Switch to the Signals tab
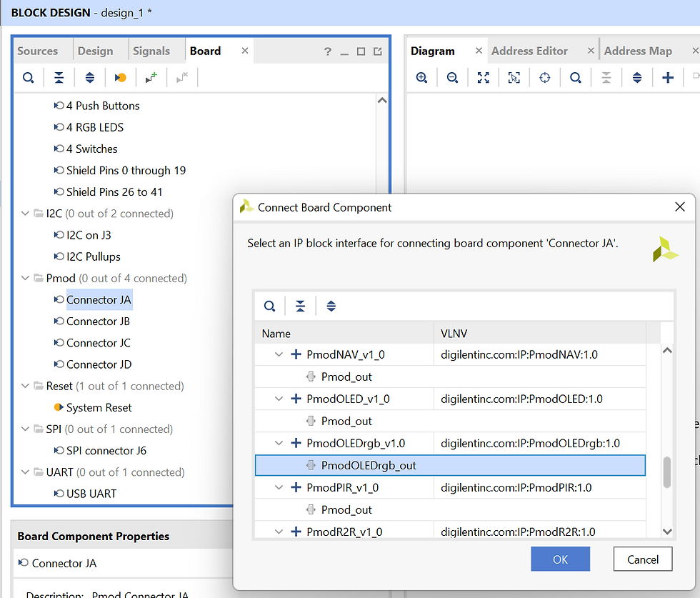 (x=151, y=51)
